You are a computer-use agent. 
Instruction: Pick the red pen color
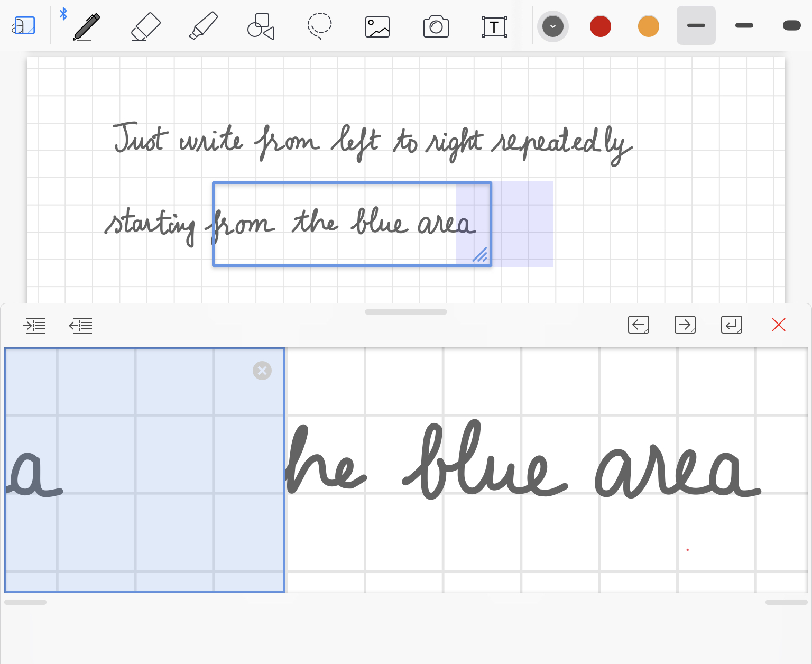click(601, 26)
